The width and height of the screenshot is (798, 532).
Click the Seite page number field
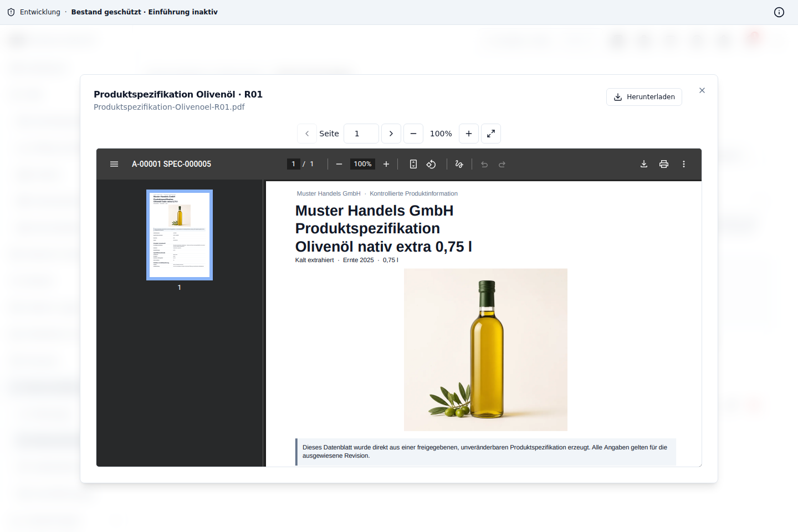361,134
